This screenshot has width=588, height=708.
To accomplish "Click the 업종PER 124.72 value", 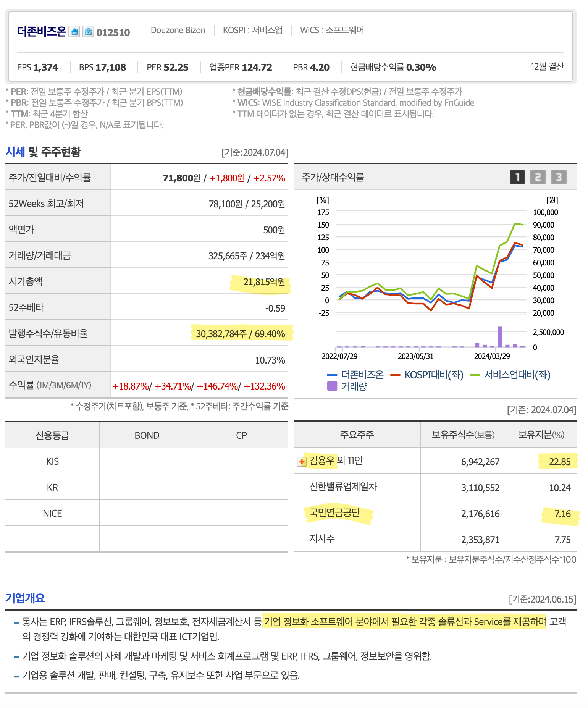I will pyautogui.click(x=241, y=67).
